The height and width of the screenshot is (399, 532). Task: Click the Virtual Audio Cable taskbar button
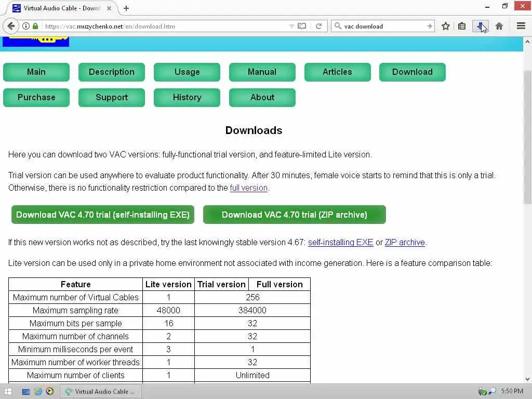click(x=101, y=391)
